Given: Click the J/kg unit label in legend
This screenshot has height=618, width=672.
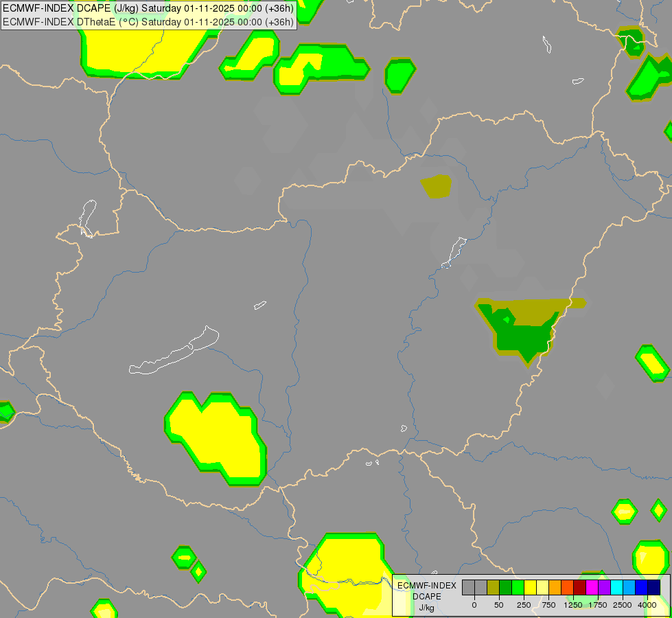Looking at the screenshot, I should (426, 608).
